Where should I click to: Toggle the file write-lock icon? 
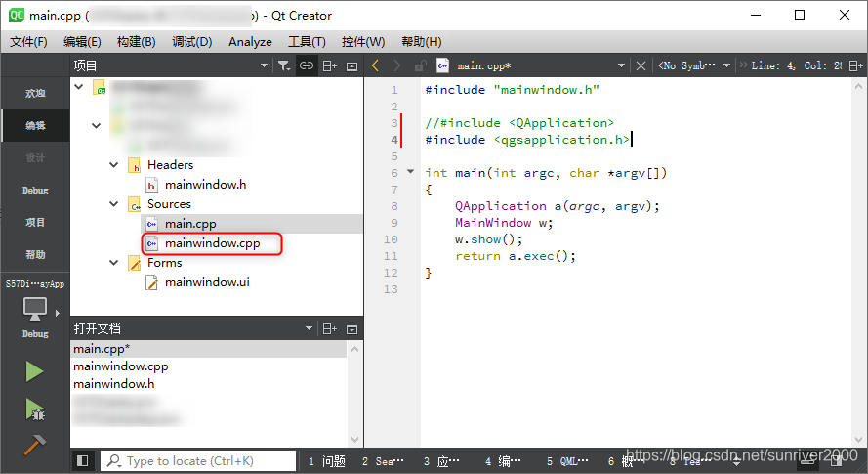[x=420, y=66]
